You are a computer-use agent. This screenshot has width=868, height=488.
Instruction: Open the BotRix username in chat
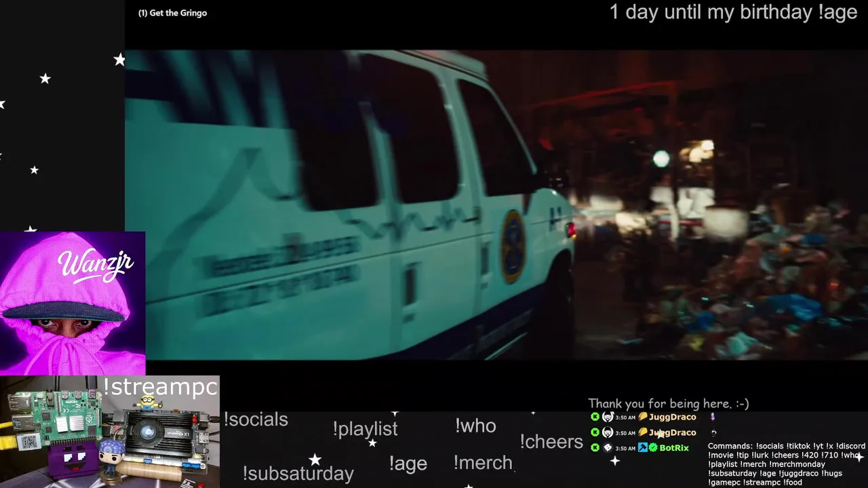674,448
